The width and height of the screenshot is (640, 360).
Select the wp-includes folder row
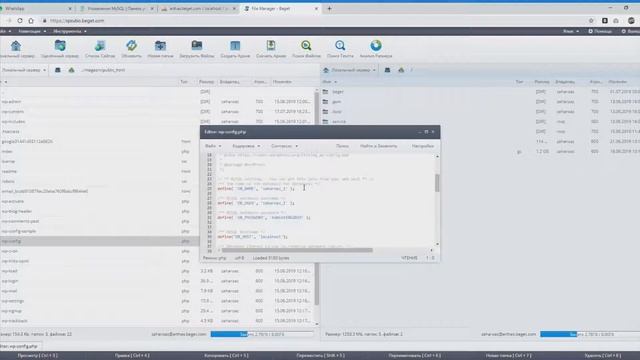(157, 122)
